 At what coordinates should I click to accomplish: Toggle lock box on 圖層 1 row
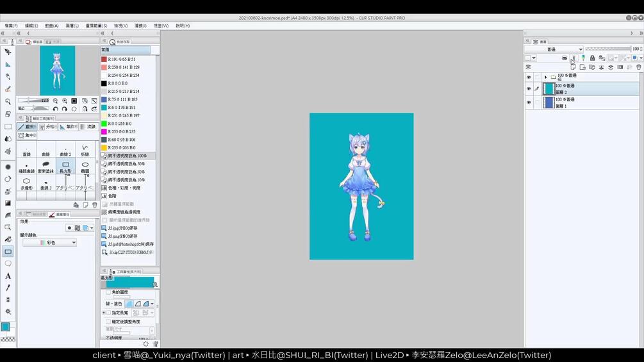click(537, 103)
